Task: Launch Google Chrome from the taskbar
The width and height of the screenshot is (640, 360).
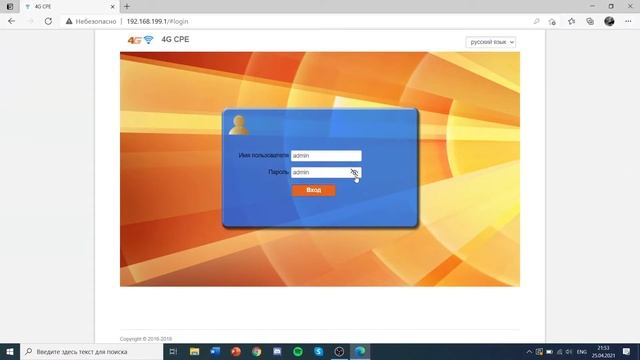Action: coord(256,351)
